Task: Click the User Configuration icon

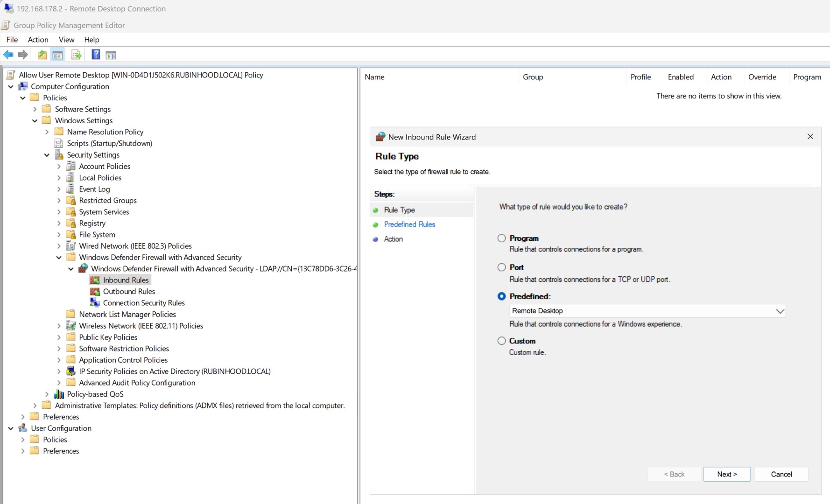Action: click(23, 428)
